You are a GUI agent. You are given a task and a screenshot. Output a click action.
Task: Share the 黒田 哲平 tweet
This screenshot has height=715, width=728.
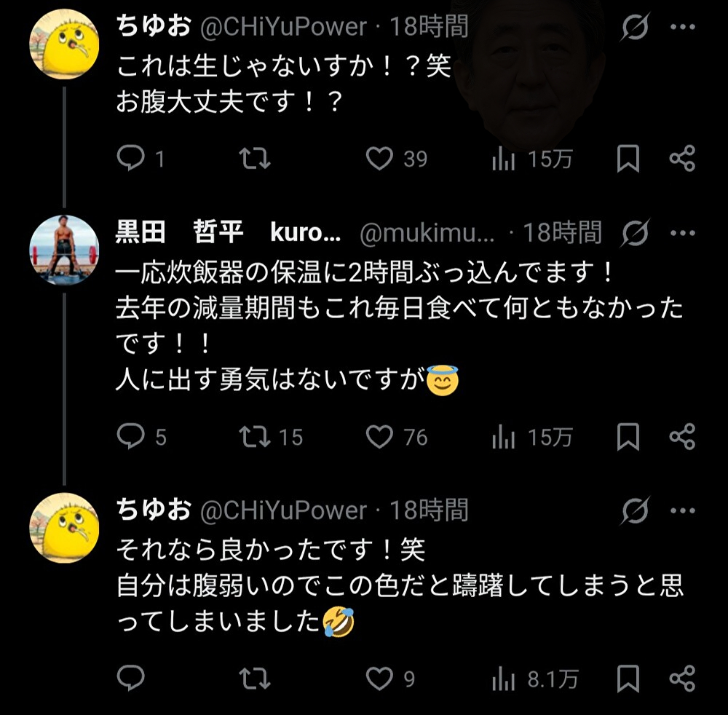681,436
